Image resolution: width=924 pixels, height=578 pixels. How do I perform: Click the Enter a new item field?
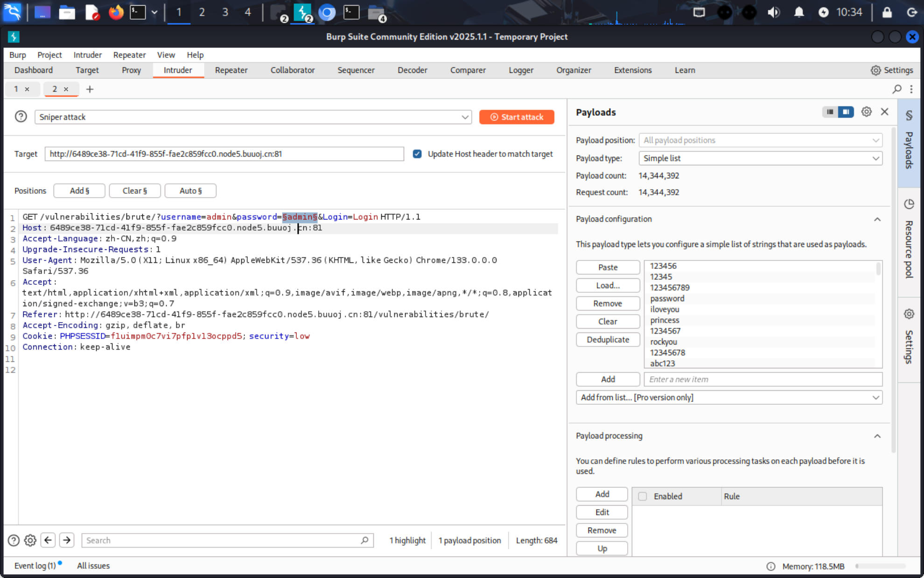tap(763, 379)
